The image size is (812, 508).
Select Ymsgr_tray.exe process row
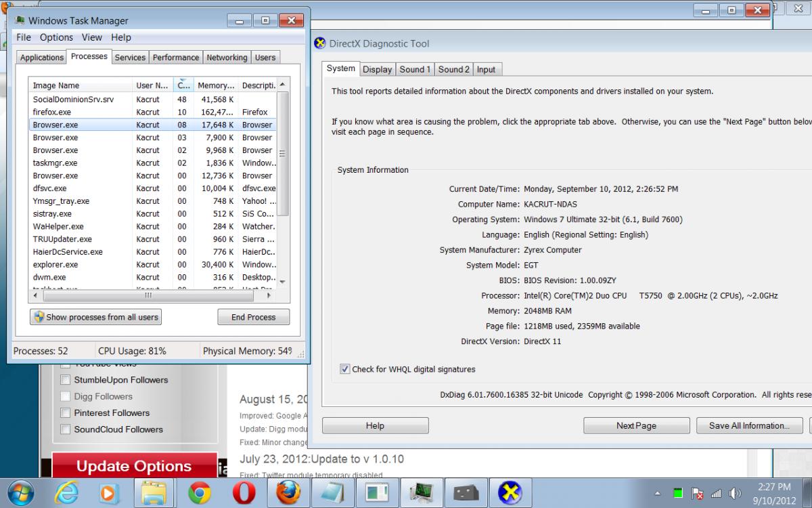(x=152, y=201)
